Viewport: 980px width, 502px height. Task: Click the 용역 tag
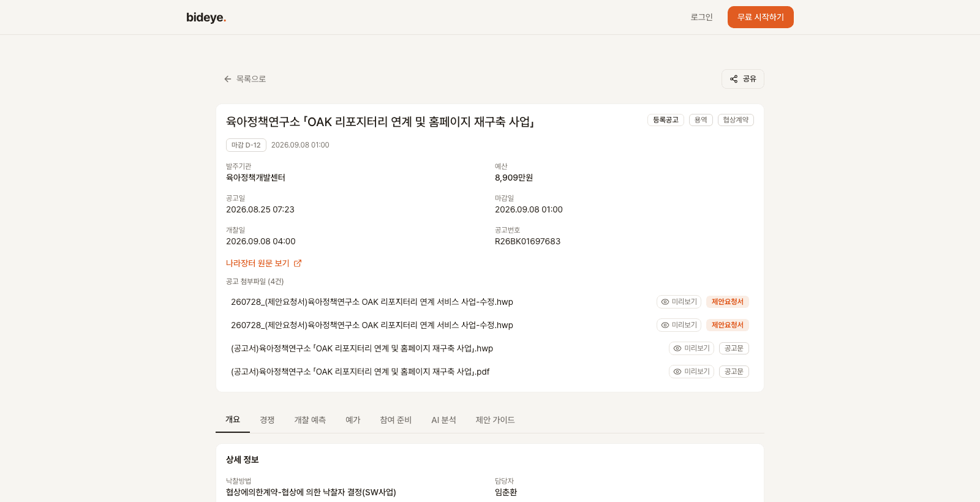click(701, 120)
